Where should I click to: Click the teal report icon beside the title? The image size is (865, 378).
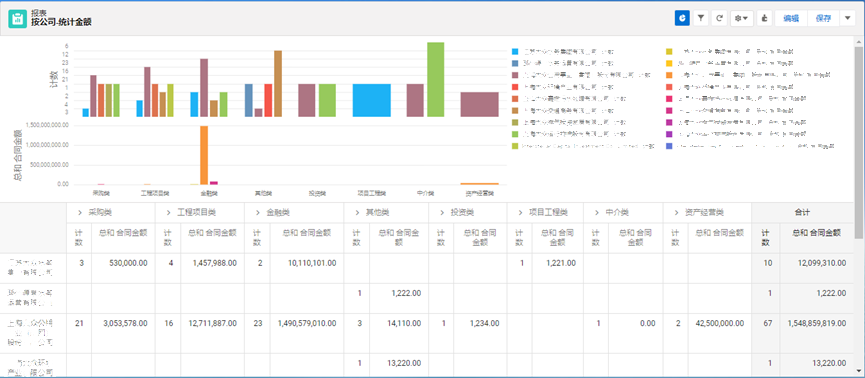[x=17, y=18]
